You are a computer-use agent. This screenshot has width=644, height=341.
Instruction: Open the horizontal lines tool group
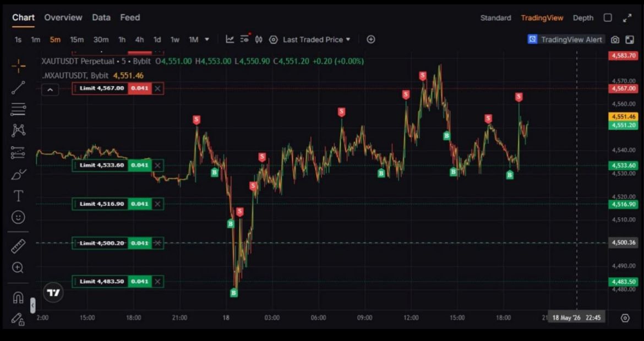(18, 109)
